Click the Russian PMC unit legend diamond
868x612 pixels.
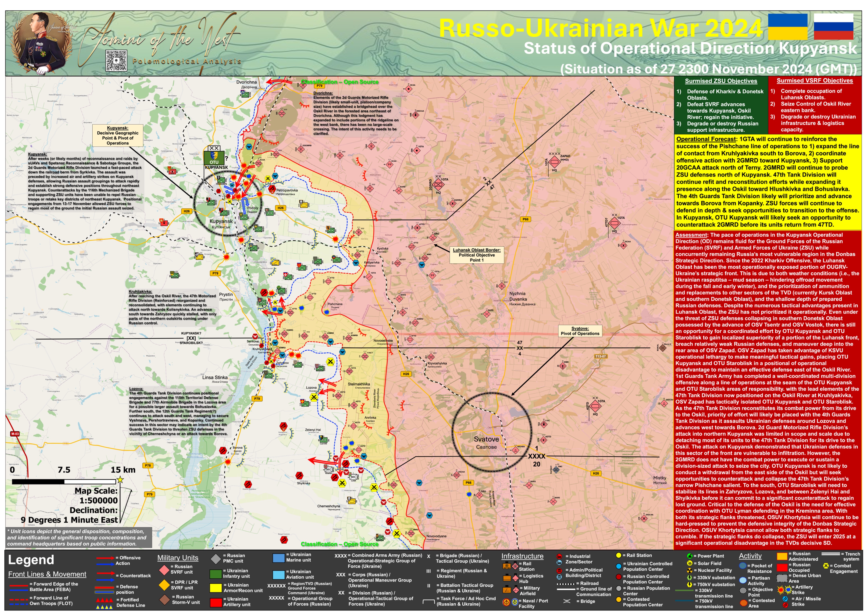click(216, 559)
